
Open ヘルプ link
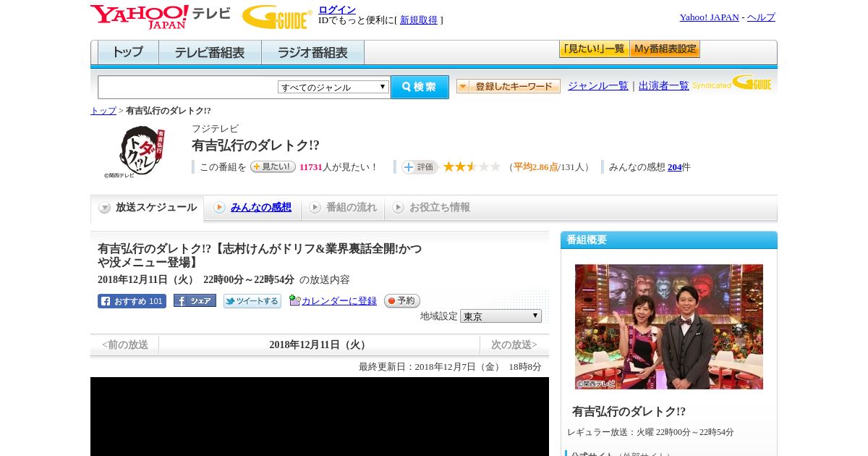tap(761, 17)
